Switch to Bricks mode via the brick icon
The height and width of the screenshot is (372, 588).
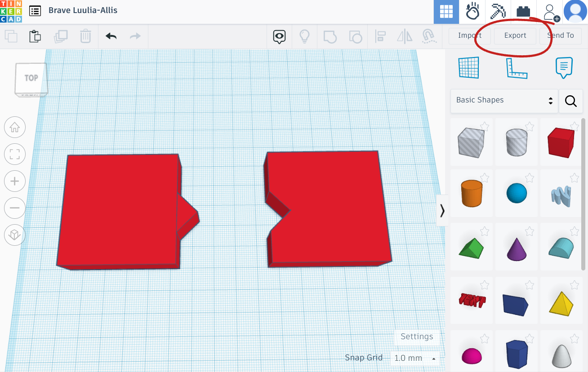pos(523,12)
